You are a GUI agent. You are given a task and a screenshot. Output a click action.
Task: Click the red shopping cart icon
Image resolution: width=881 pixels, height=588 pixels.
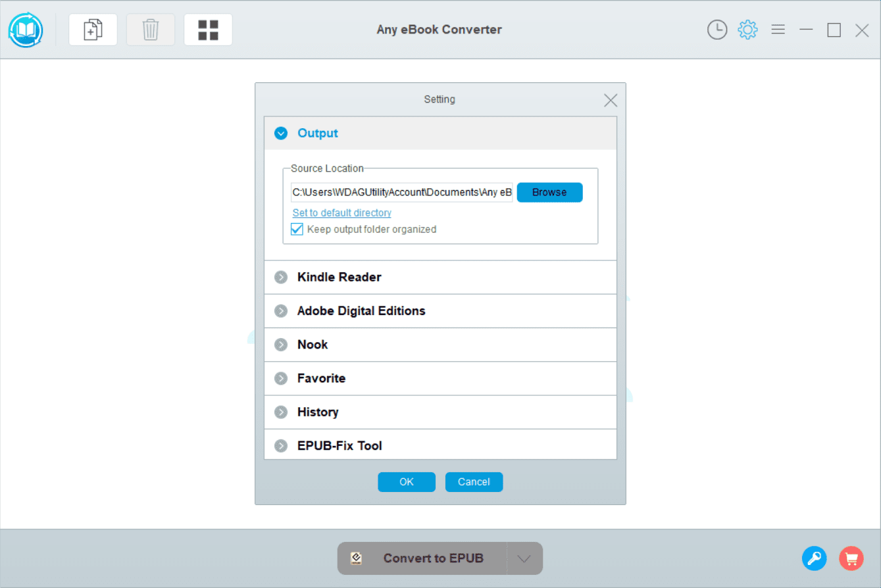pyautogui.click(x=851, y=558)
